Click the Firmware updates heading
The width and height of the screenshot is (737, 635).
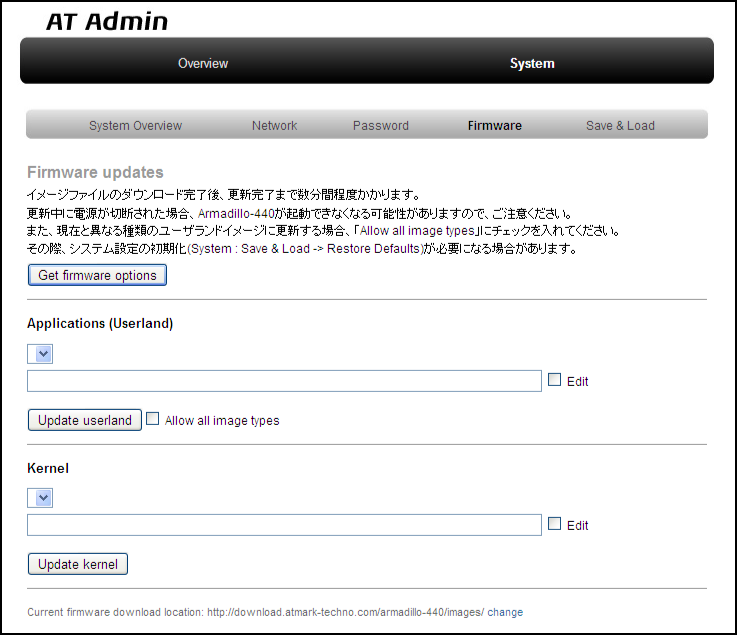tap(95, 172)
